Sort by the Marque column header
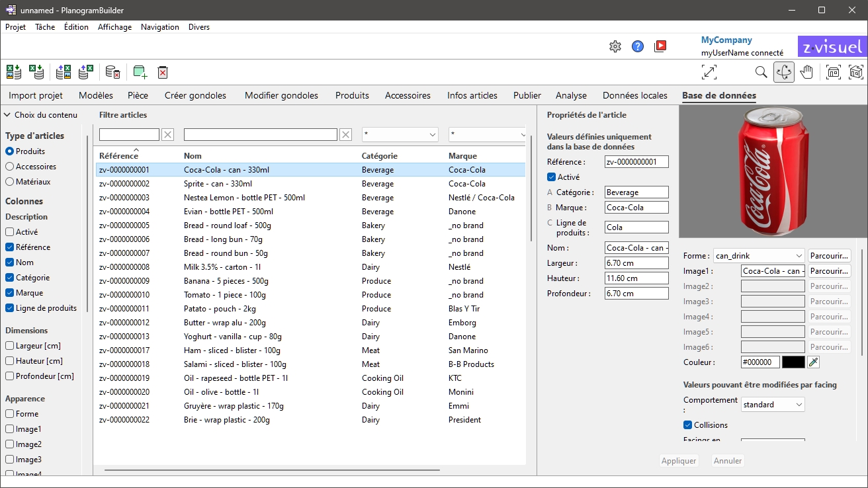Screen dimensions: 868x488 (462, 156)
